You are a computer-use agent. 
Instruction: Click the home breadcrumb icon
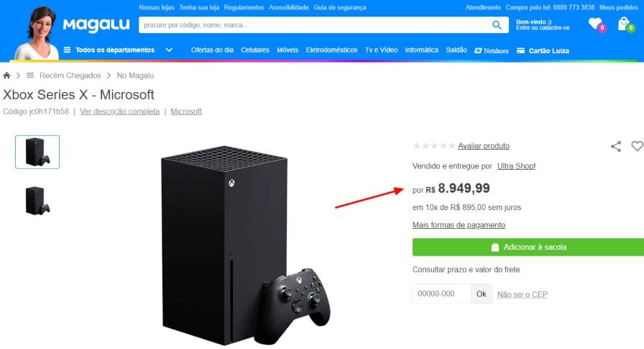tap(6, 76)
